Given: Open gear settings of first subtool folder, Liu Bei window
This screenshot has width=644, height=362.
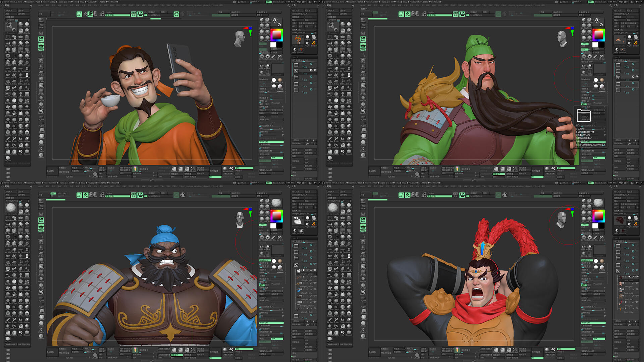Looking at the screenshot, I should 311,64.
